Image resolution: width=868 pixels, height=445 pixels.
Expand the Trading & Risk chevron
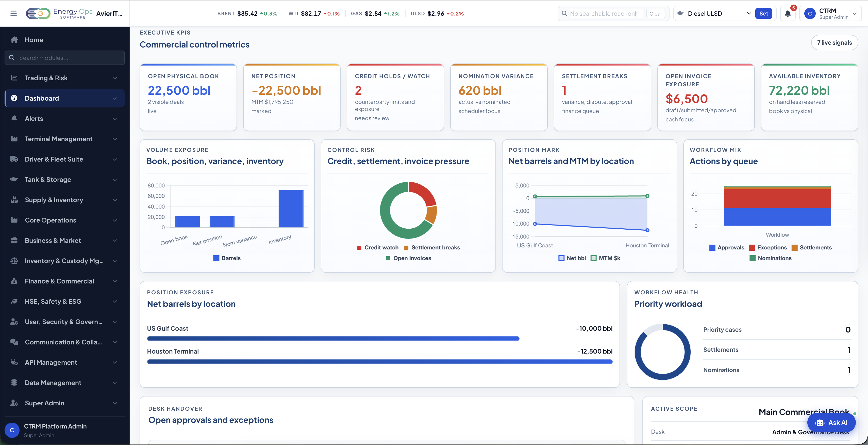coord(115,78)
